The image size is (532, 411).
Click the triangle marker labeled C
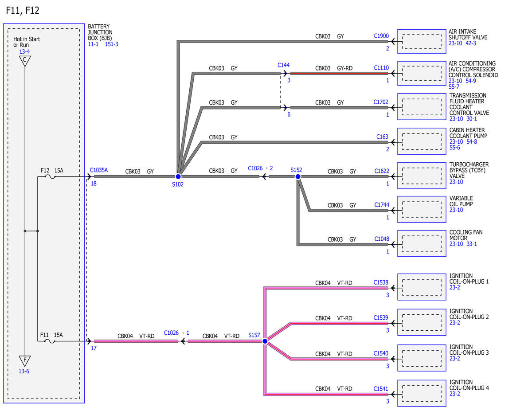click(25, 61)
